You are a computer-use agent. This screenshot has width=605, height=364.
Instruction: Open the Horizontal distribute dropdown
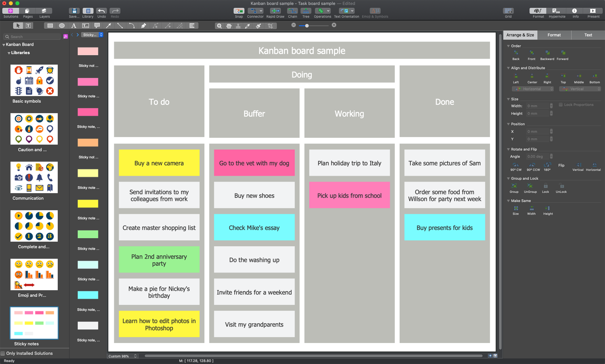coord(533,89)
